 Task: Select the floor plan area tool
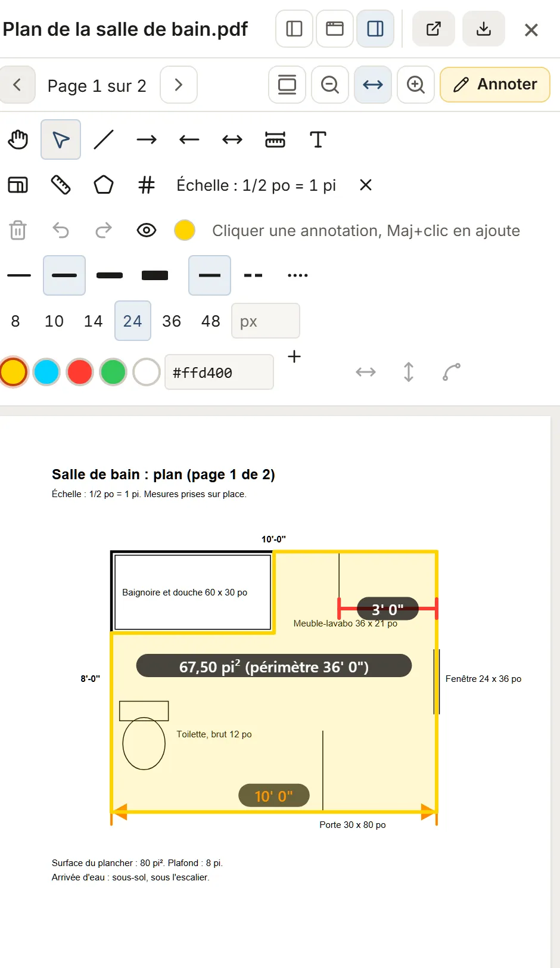click(x=18, y=185)
